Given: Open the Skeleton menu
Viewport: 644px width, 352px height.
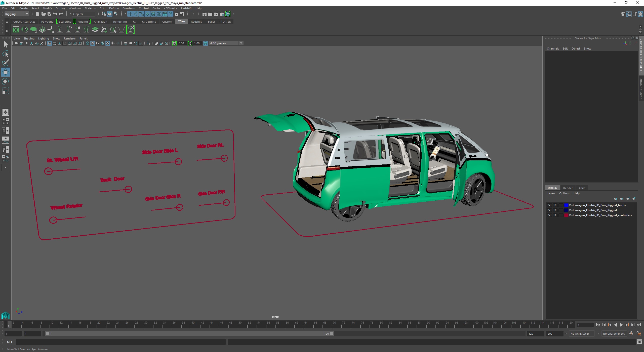Looking at the screenshot, I should click(x=90, y=8).
